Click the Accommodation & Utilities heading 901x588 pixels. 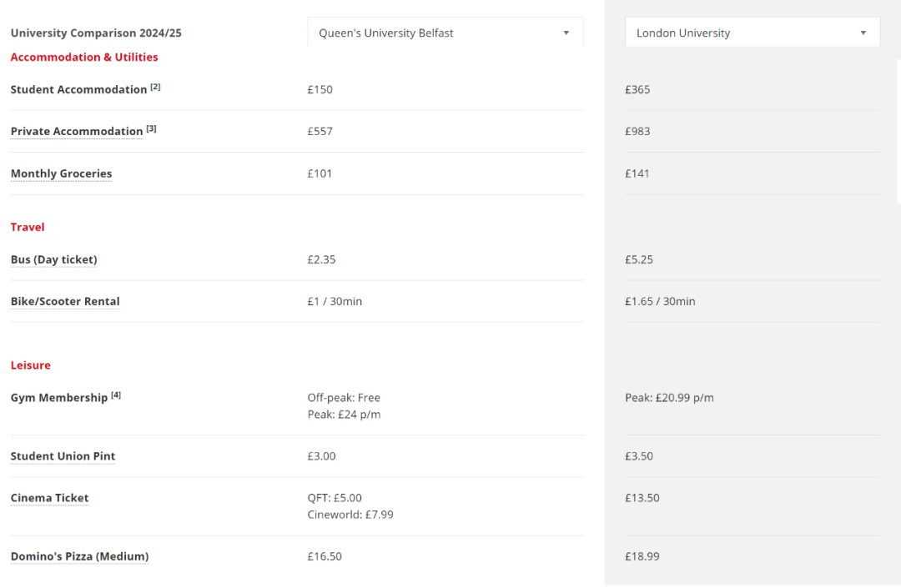click(x=84, y=58)
